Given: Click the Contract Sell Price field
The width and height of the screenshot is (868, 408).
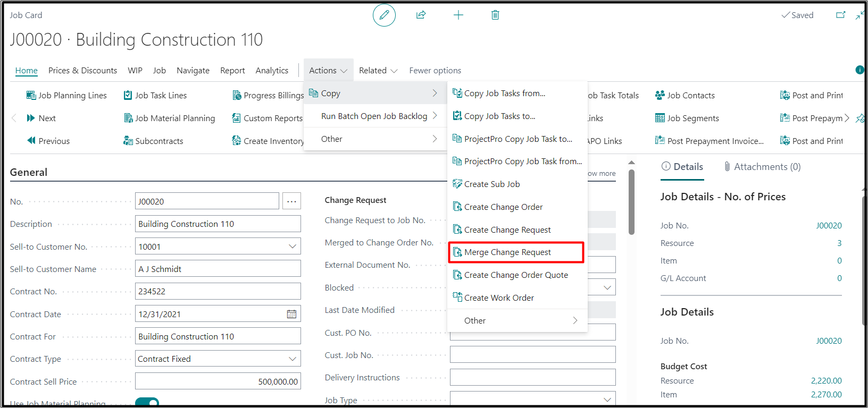Looking at the screenshot, I should pos(218,381).
